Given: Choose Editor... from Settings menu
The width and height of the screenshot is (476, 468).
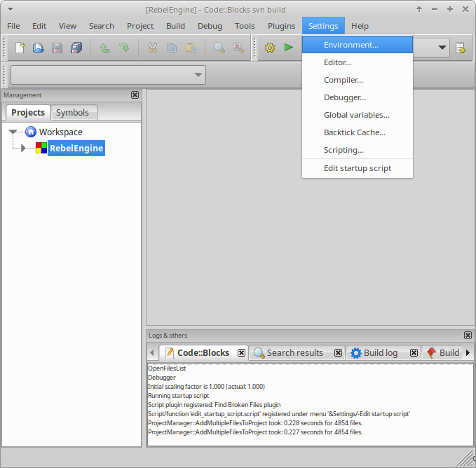Looking at the screenshot, I should click(358, 62).
